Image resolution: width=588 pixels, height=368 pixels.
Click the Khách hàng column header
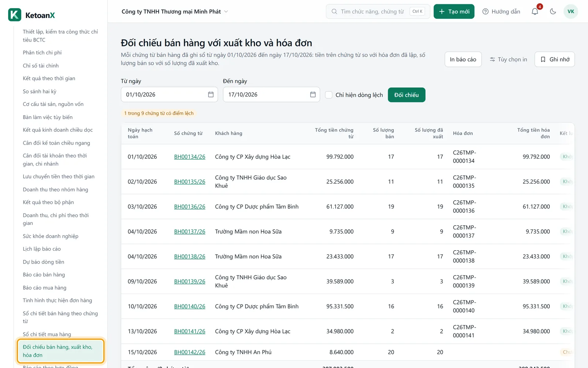click(229, 133)
